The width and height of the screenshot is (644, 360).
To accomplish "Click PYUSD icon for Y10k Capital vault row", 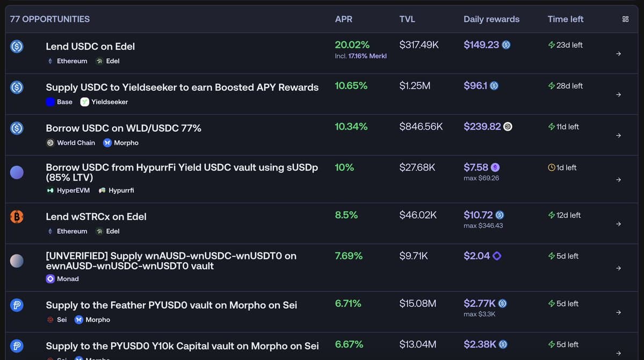I will [x=17, y=346].
